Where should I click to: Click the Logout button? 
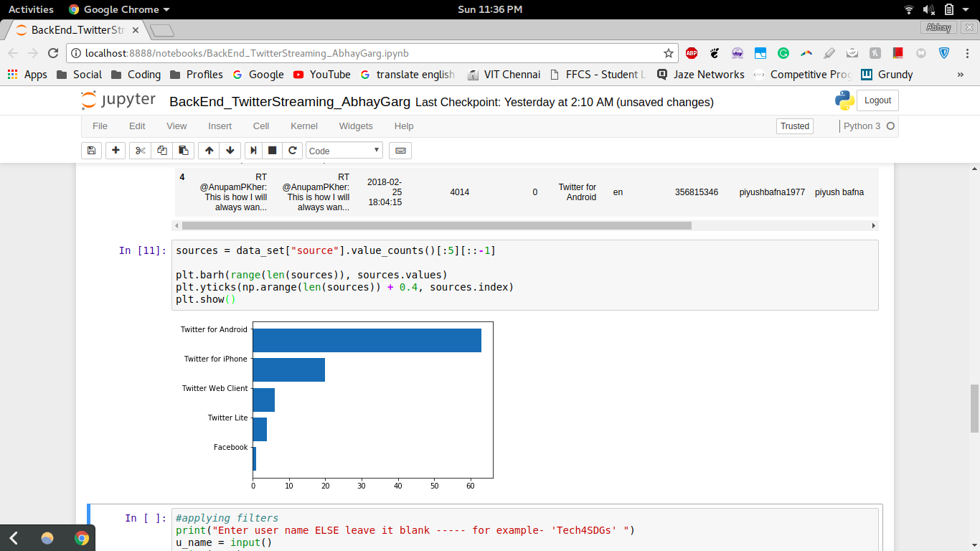pos(877,100)
